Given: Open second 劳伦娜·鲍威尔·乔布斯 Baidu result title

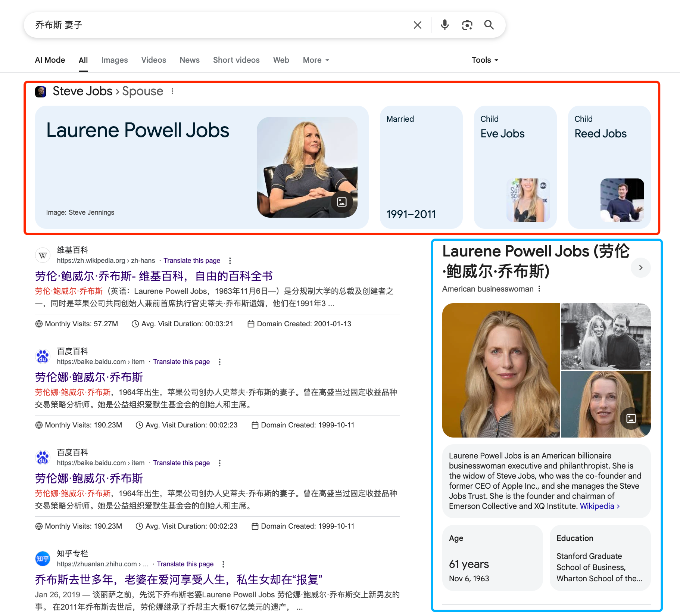Looking at the screenshot, I should coord(89,479).
